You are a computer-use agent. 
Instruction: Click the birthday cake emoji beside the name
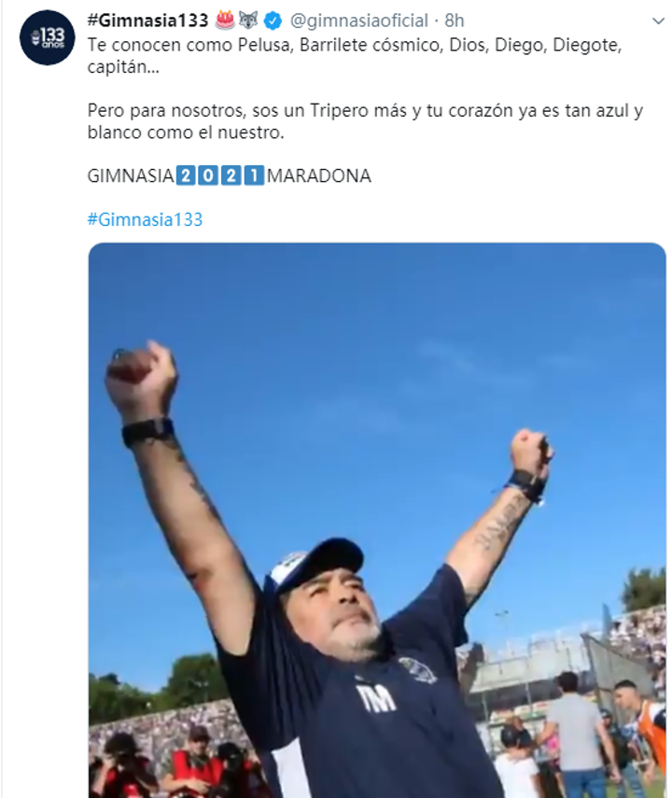(226, 21)
